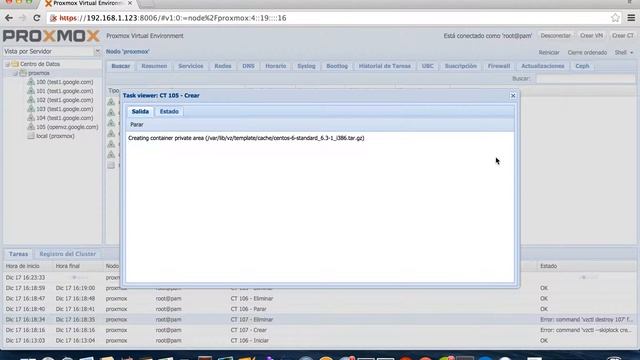Screen dimensions: 640x360
Task: Click the Proxmox logo
Action: click(51, 36)
